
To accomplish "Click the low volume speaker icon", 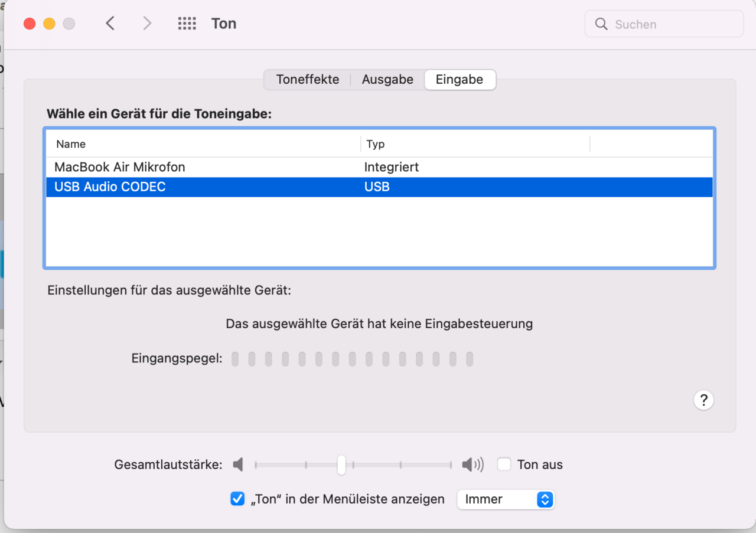I will pyautogui.click(x=238, y=465).
